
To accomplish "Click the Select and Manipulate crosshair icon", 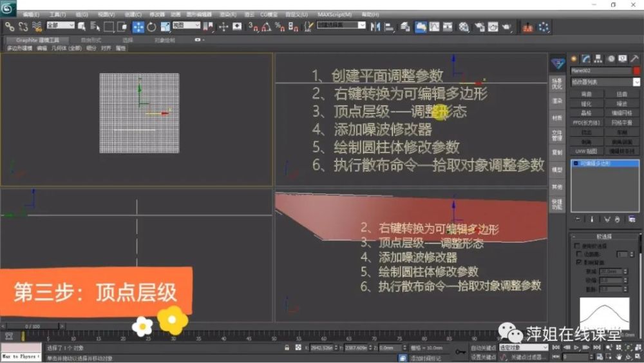I will click(x=223, y=27).
